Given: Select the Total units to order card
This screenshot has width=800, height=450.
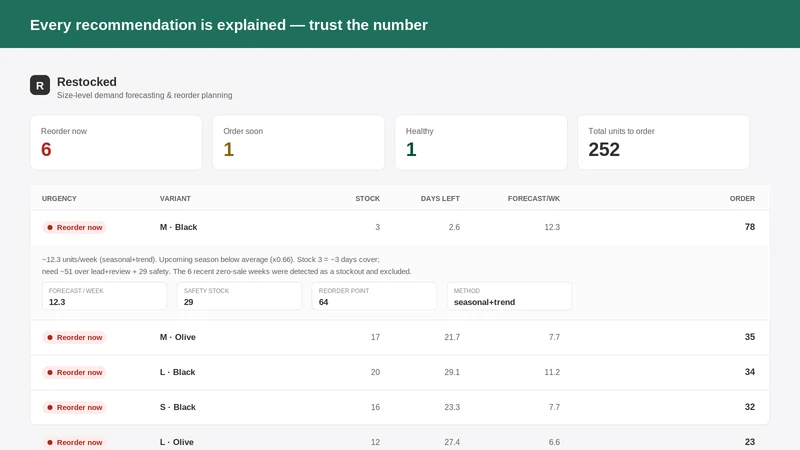Looking at the screenshot, I should [x=663, y=142].
